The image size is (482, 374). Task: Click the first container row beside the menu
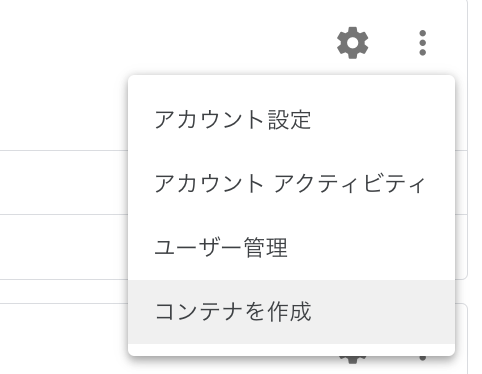[64, 182]
